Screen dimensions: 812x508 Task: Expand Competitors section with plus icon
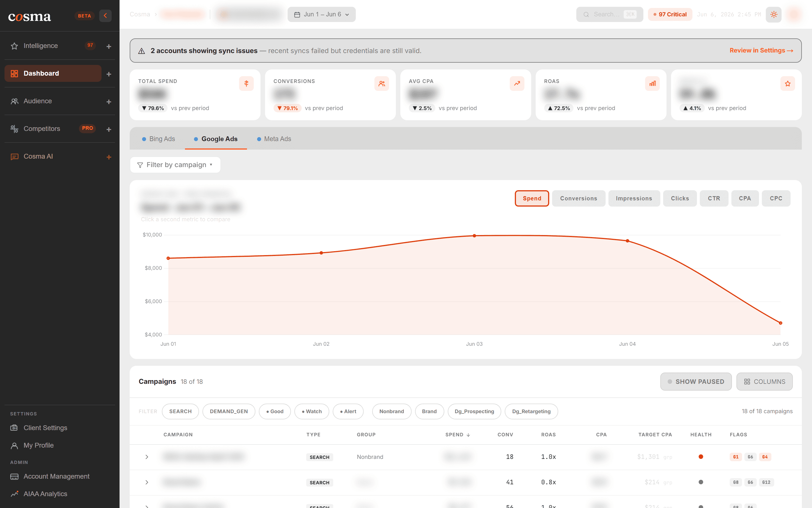109,129
